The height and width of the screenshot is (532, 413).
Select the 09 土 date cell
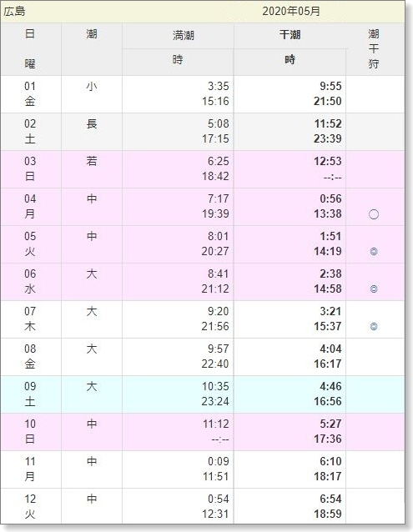click(x=30, y=394)
